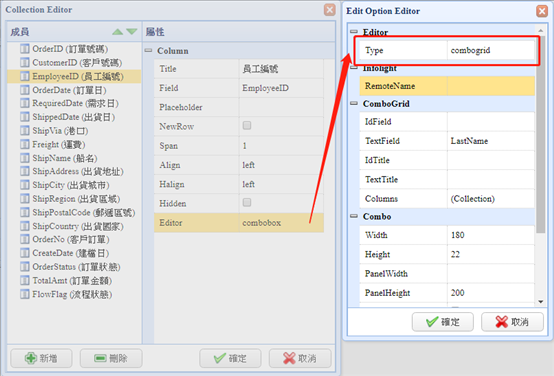Collapse the Combo property group
Viewport: 554px width, 376px height.
coord(354,216)
